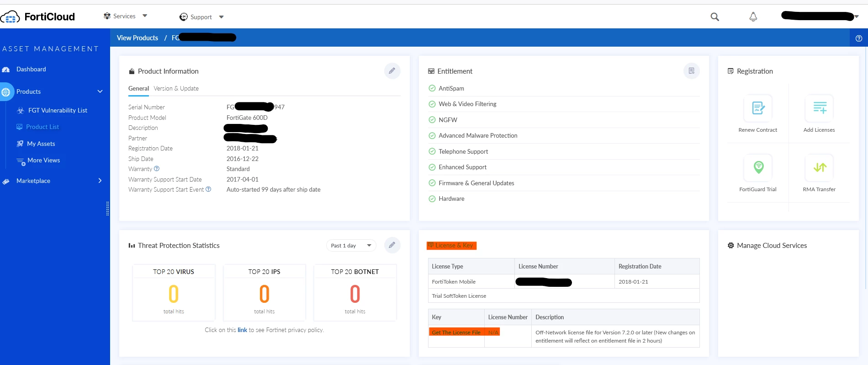This screenshot has height=365, width=868.
Task: Click Telephone Support entitlement row
Action: click(564, 151)
